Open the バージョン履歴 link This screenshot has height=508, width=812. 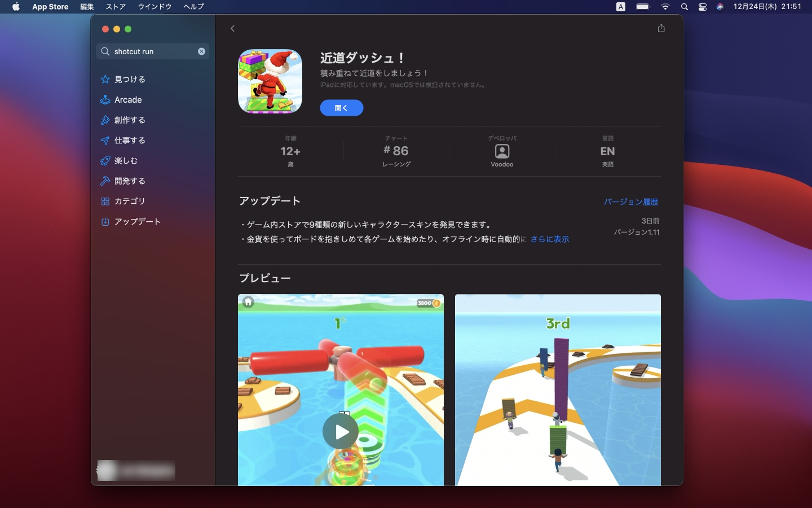click(631, 202)
